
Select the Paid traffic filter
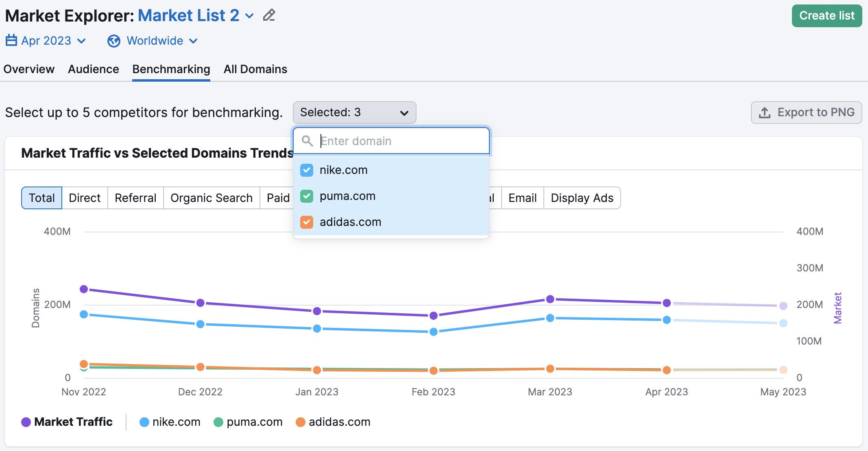pyautogui.click(x=277, y=198)
